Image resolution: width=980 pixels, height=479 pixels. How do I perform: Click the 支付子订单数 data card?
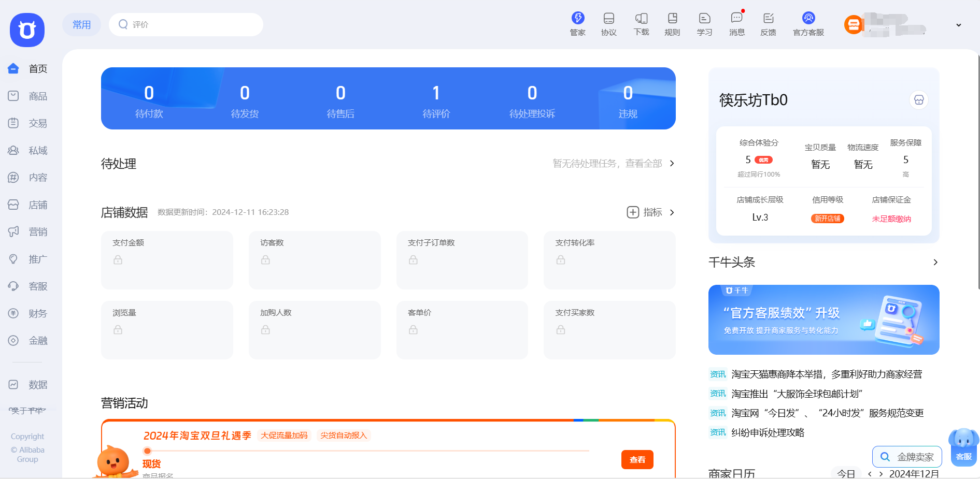(462, 260)
